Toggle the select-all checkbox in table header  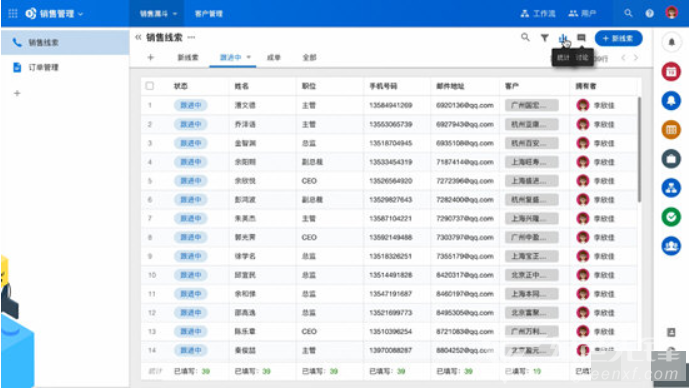click(x=150, y=86)
